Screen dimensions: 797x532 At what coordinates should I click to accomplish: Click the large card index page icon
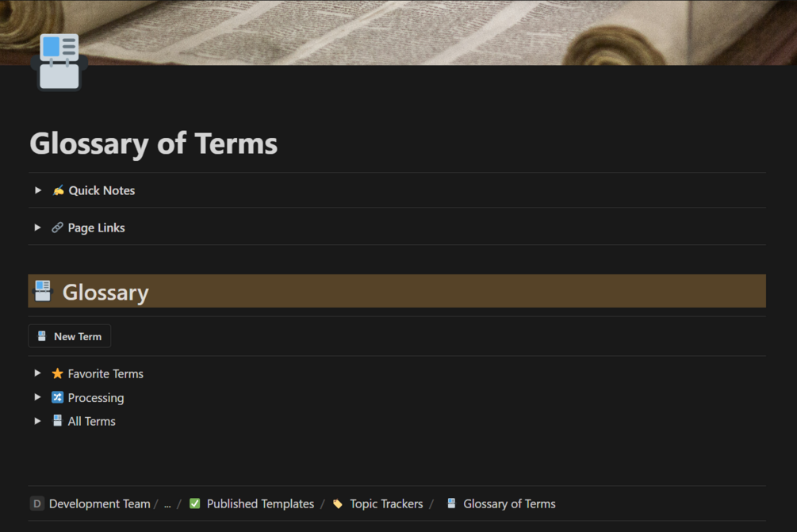click(59, 62)
